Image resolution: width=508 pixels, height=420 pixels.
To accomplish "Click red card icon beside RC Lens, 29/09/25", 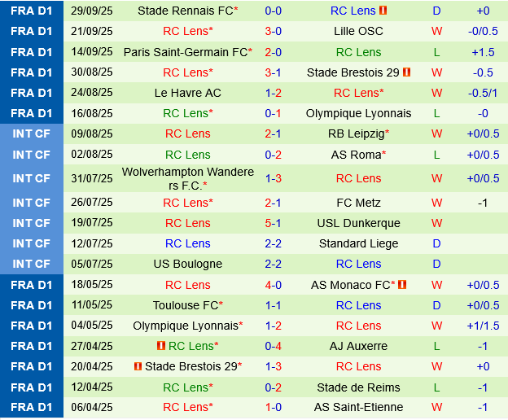I will [383, 11].
